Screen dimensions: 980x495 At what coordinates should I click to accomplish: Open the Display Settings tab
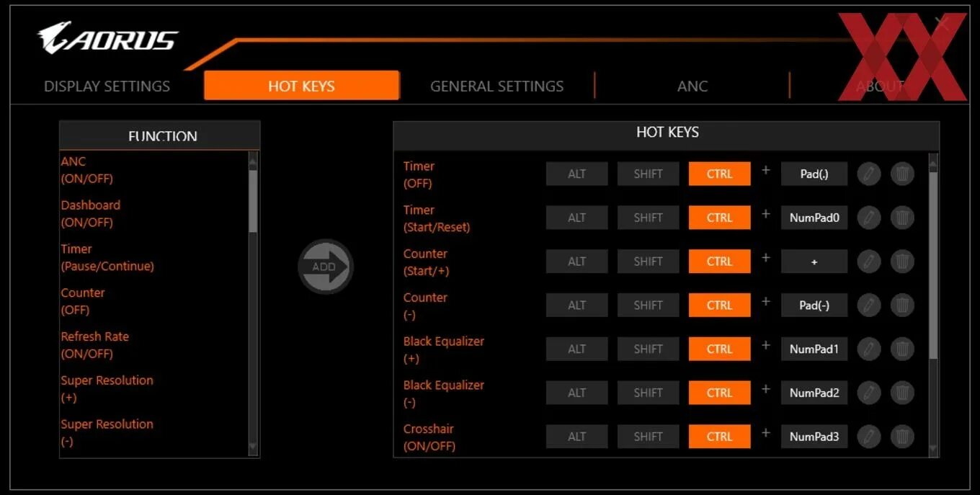[x=107, y=86]
